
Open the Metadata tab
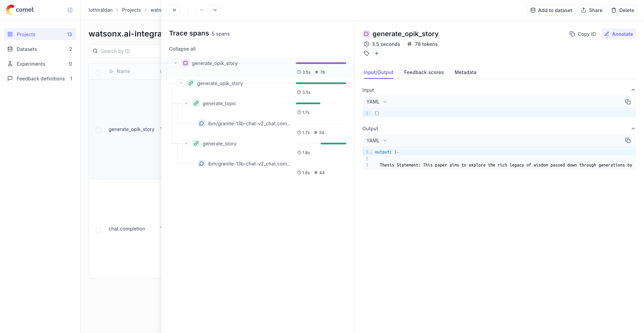pyautogui.click(x=465, y=72)
